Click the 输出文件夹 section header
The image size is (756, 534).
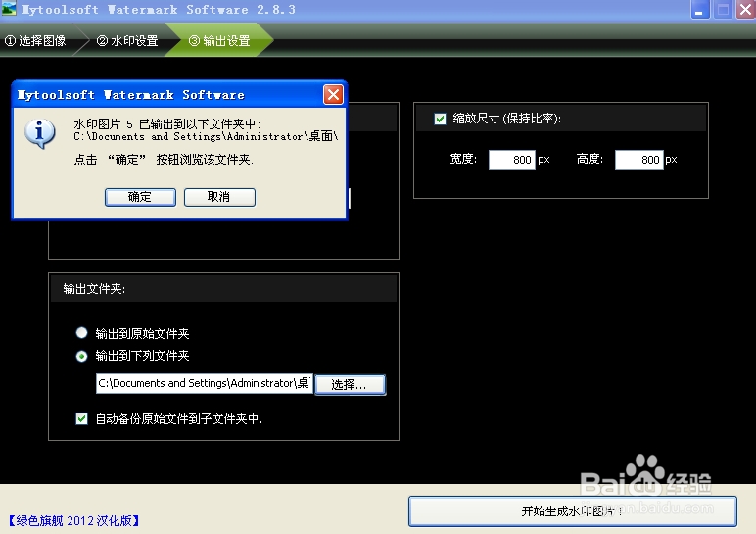click(x=223, y=288)
